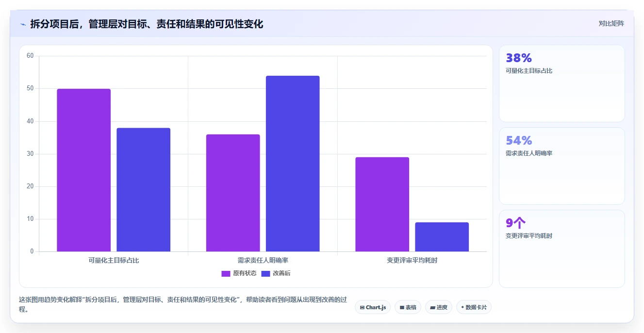Click the trend icon before the title
Image resolution: width=644 pixels, height=333 pixels.
point(23,24)
